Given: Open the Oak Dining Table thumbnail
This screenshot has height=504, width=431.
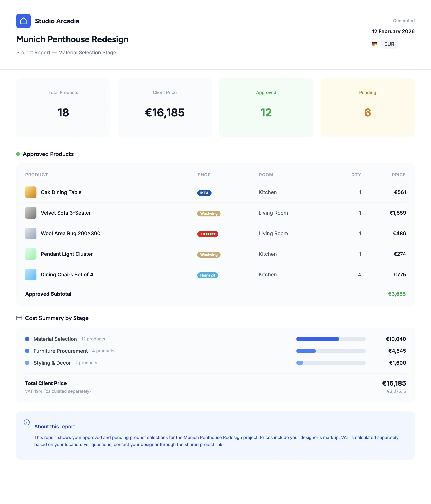Looking at the screenshot, I should click(31, 192).
